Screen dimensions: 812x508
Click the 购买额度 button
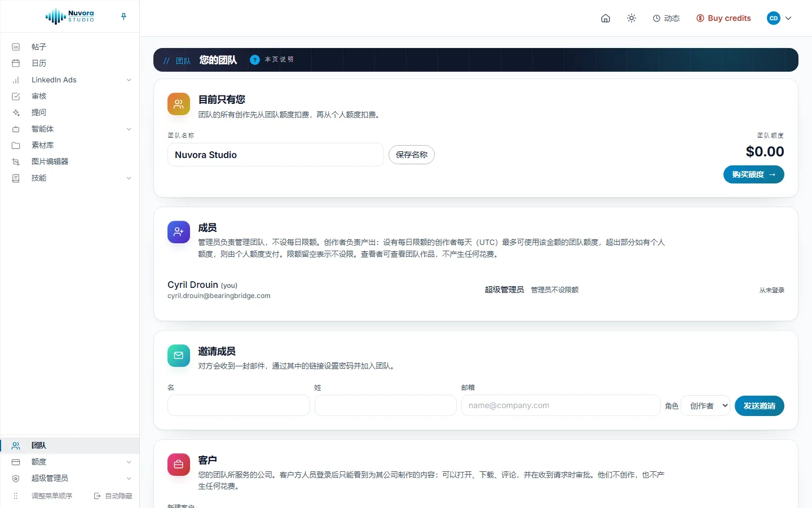[x=753, y=174]
